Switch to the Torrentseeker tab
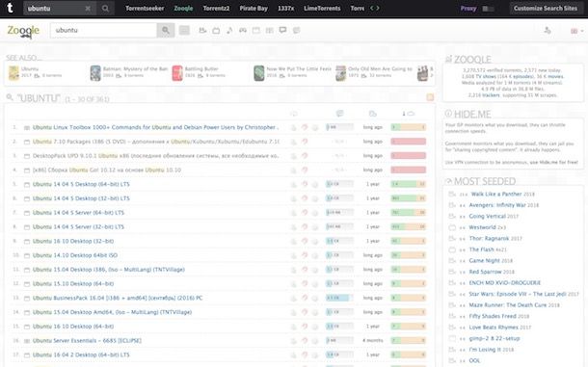This screenshot has width=588, height=367. tap(145, 9)
